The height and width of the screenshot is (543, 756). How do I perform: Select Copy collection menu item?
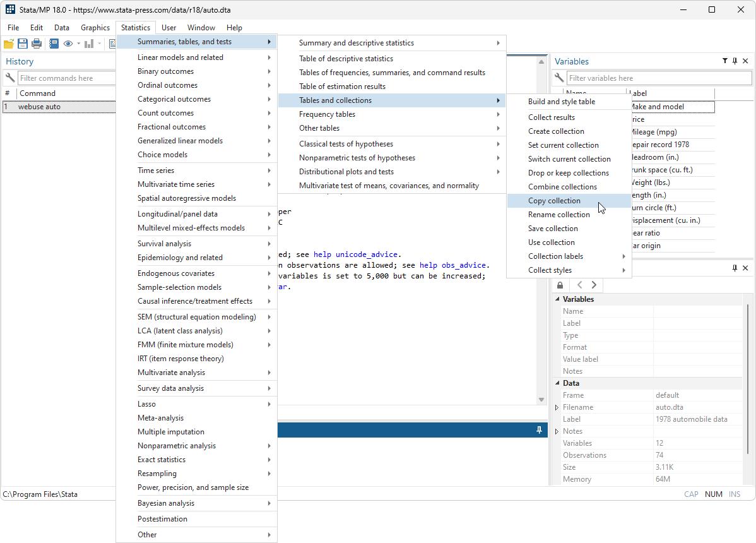[x=569, y=201]
